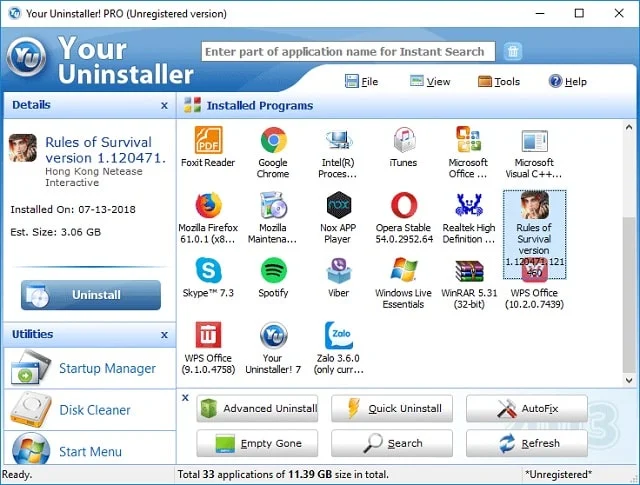Click the programs list vertical scrollbar thumb
The image size is (640, 485).
click(x=629, y=295)
